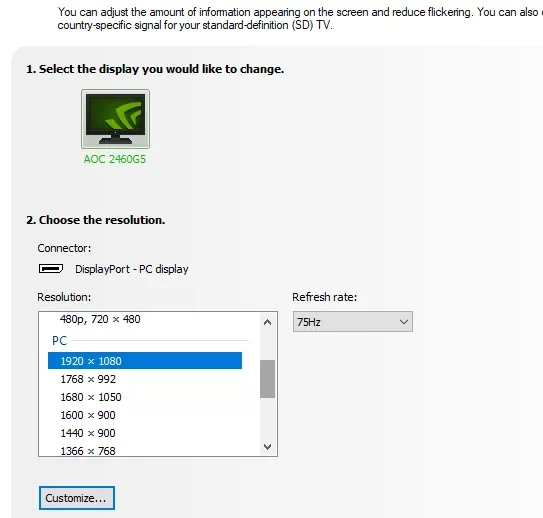Select the 1920 × 1080 resolution
The image size is (543, 518).
click(145, 361)
